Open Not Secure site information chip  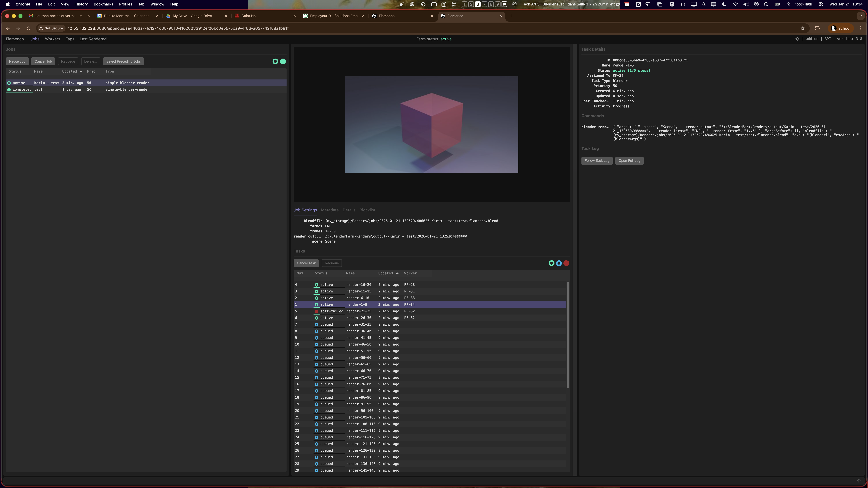[x=51, y=28]
